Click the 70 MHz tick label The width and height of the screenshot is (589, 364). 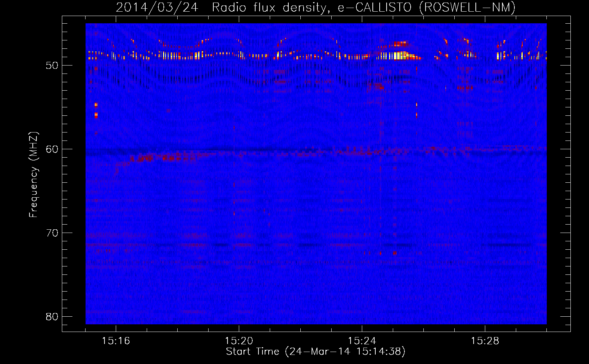pyautogui.click(x=52, y=233)
